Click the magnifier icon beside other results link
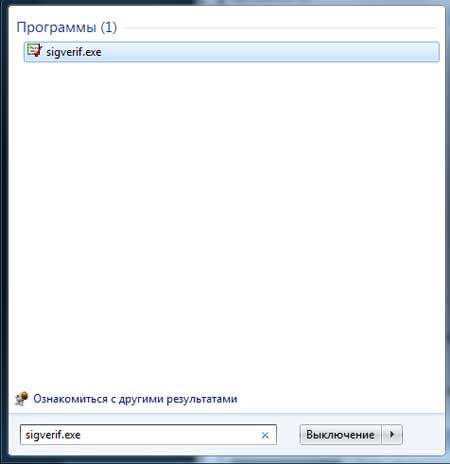 [x=22, y=399]
